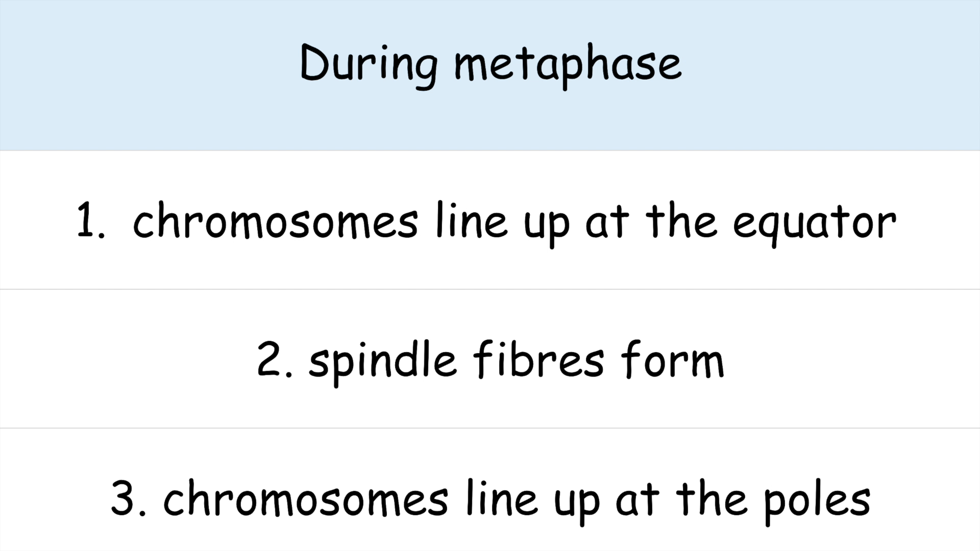Click the word "spindle" in answer two
Viewport: 980px width, 551px height.
[x=382, y=361]
